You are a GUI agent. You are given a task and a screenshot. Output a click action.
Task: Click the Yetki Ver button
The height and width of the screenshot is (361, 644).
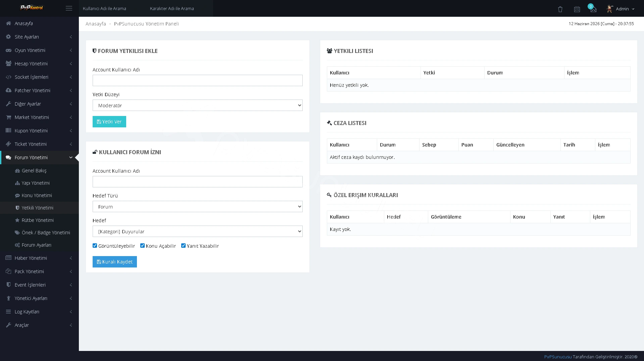(x=109, y=122)
